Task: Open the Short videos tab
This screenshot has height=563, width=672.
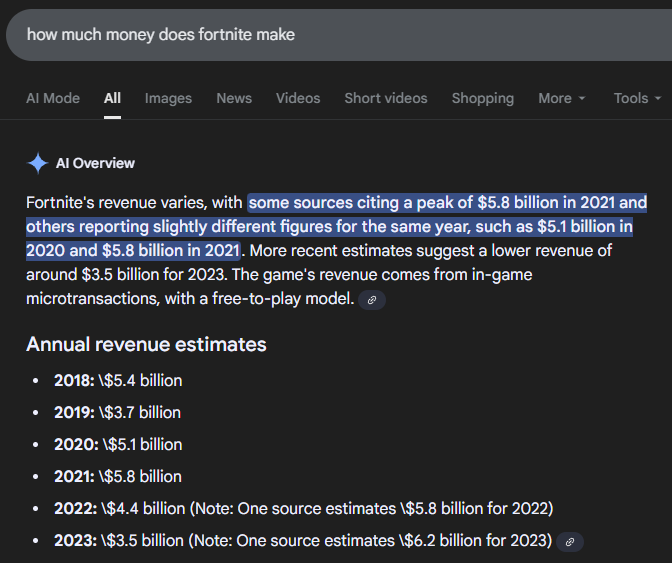Action: [386, 99]
